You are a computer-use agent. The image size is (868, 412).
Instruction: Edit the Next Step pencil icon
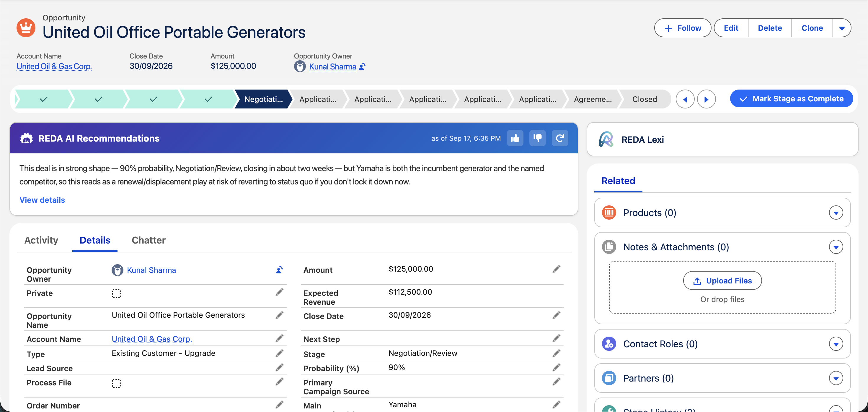coord(556,338)
